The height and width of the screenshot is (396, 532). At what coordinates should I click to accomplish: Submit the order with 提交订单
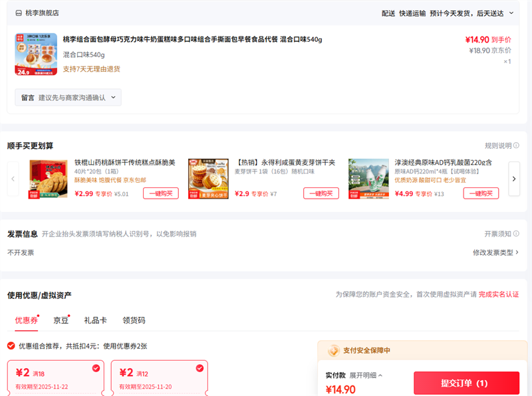(466, 383)
